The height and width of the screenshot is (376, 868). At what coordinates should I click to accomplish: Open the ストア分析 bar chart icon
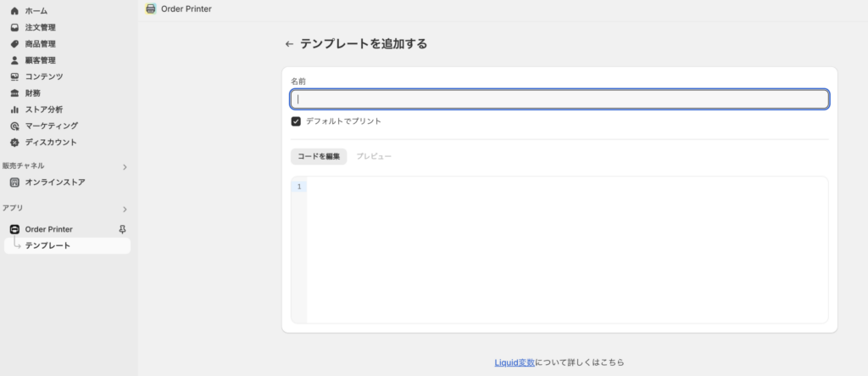tap(15, 109)
